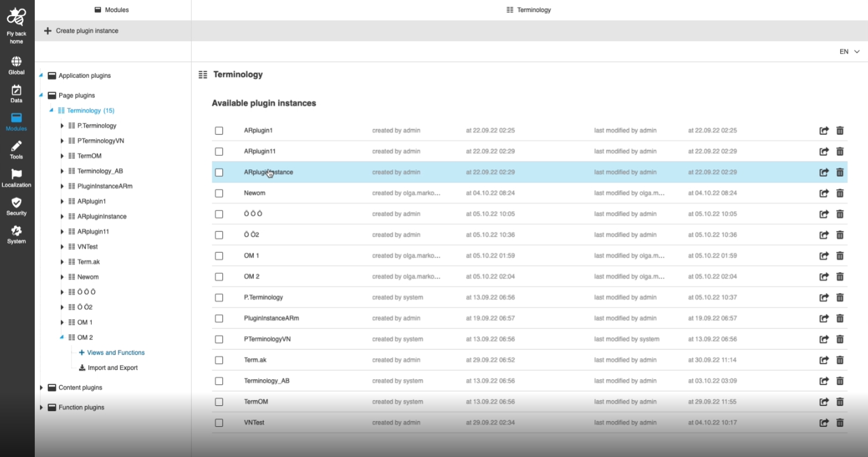The height and width of the screenshot is (457, 868).
Task: Open the Localization flag icon
Action: tap(16, 174)
